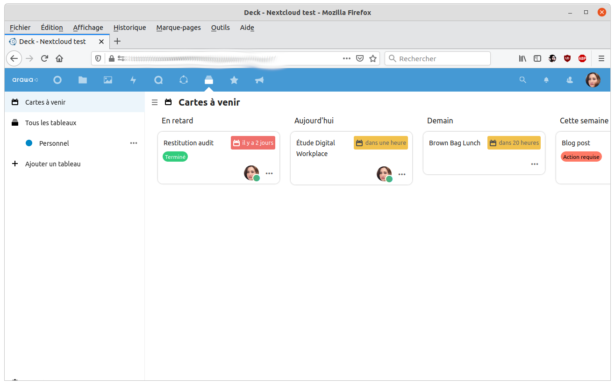615x385 pixels.
Task: Reload the page with refresh icon
Action: (x=44, y=58)
